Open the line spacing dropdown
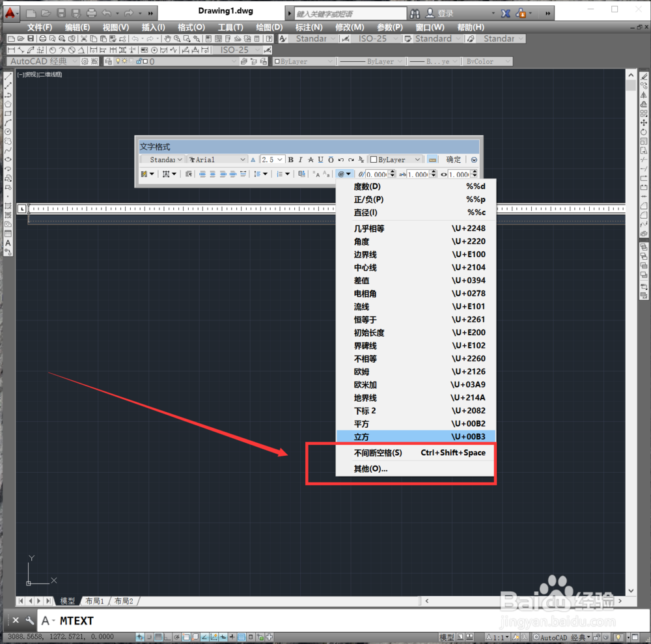The width and height of the screenshot is (651, 644). click(261, 174)
